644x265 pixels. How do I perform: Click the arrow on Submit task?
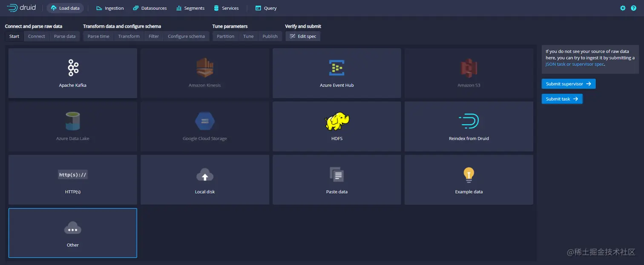pos(575,99)
